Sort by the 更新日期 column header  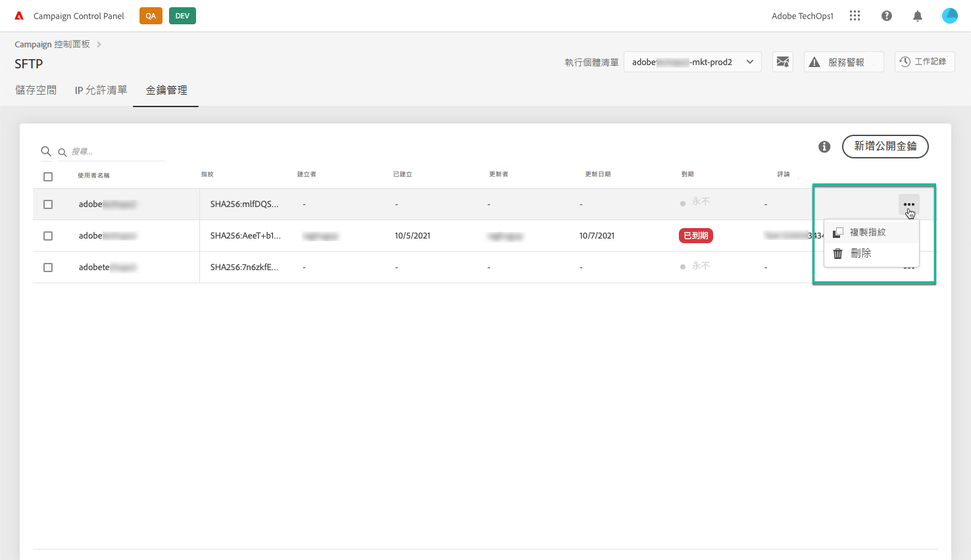(598, 174)
